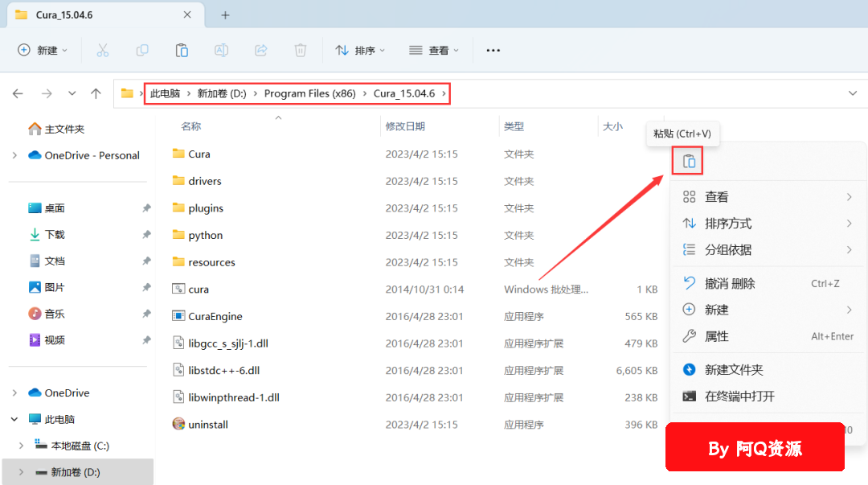868x485 pixels.
Task: Open 分组依据 submenu in context menu
Action: 768,250
